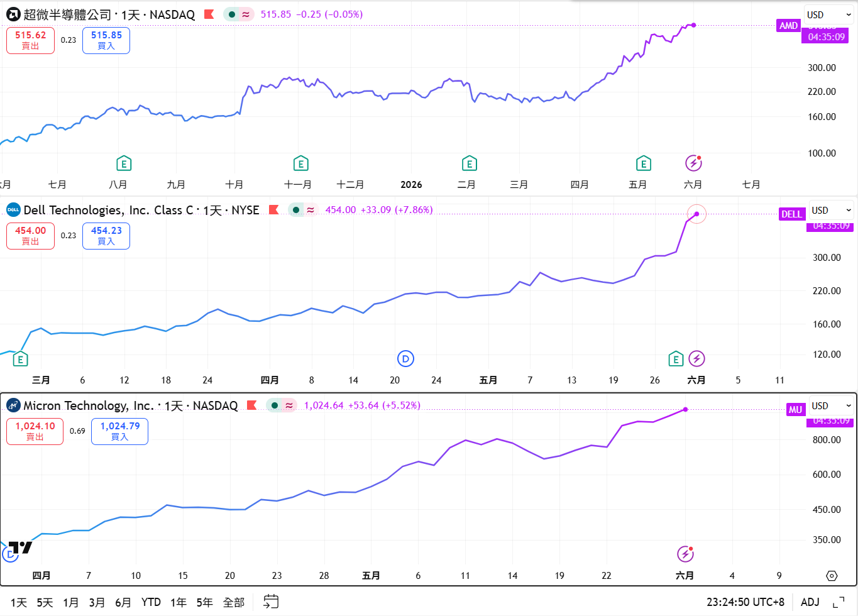Toggle AMD market status indicator pill
Image resolution: width=858 pixels, height=616 pixels.
[239, 14]
